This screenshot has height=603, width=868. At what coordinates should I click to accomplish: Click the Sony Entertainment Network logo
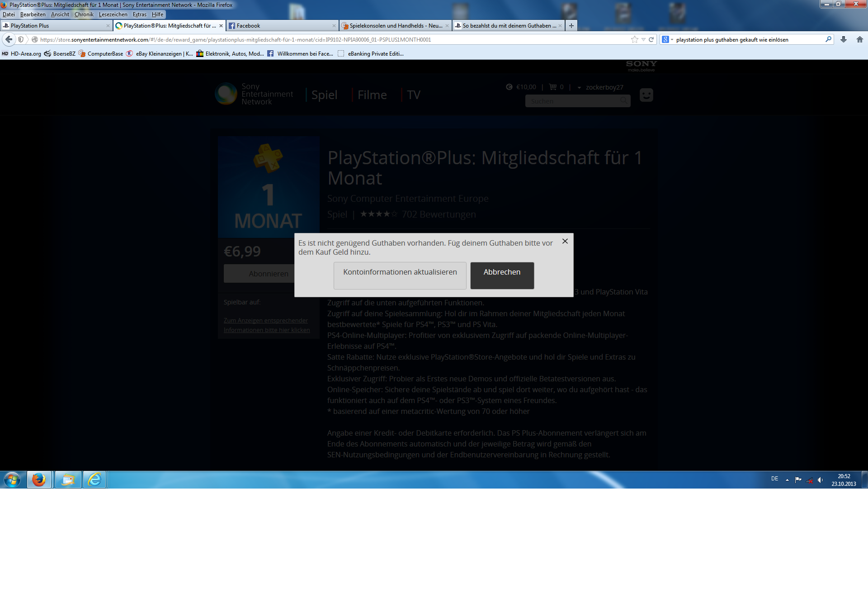(x=254, y=94)
